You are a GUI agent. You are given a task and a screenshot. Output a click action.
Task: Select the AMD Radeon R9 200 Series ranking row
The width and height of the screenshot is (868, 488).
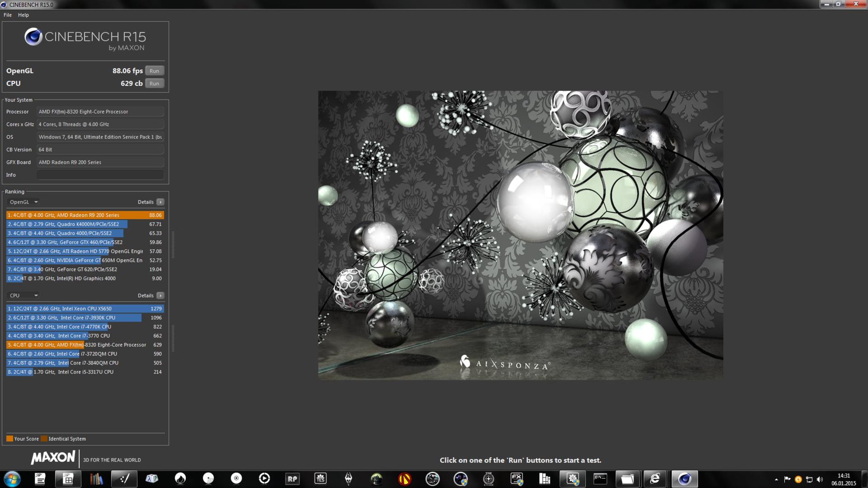[85, 215]
